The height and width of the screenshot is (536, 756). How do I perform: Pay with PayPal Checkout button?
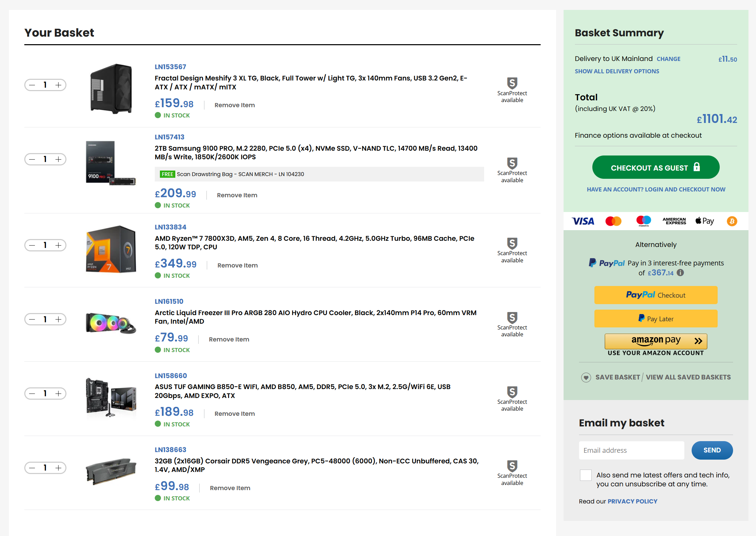656,295
